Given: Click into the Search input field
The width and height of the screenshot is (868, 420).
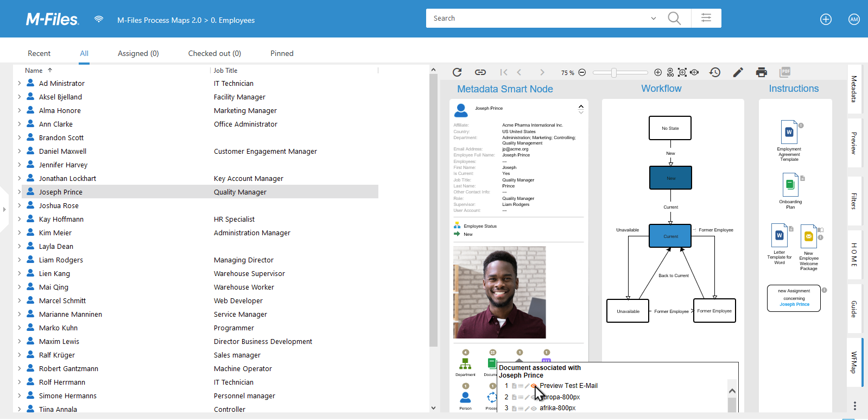Looking at the screenshot, I should [537, 18].
